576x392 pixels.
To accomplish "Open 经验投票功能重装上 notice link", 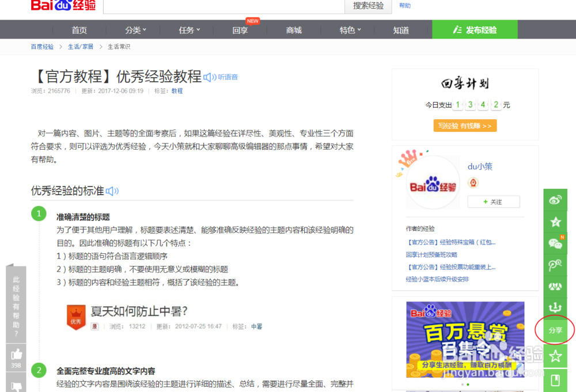I will point(451,267).
